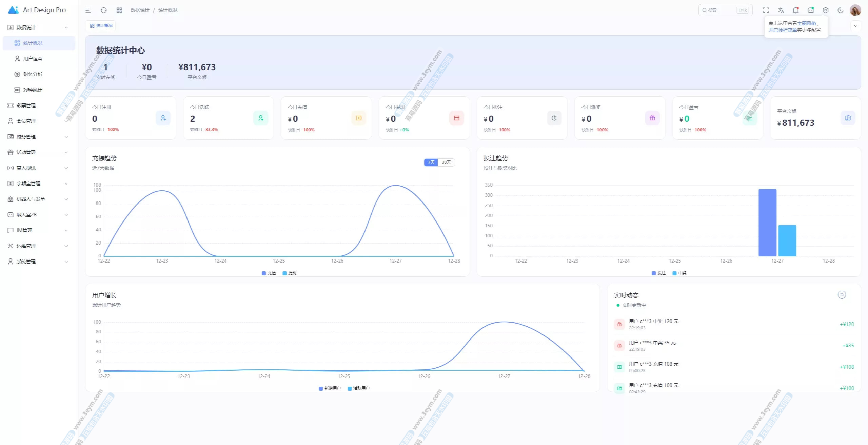Select the 7天 range for 充提趋势
The height and width of the screenshot is (445, 868).
(x=431, y=162)
